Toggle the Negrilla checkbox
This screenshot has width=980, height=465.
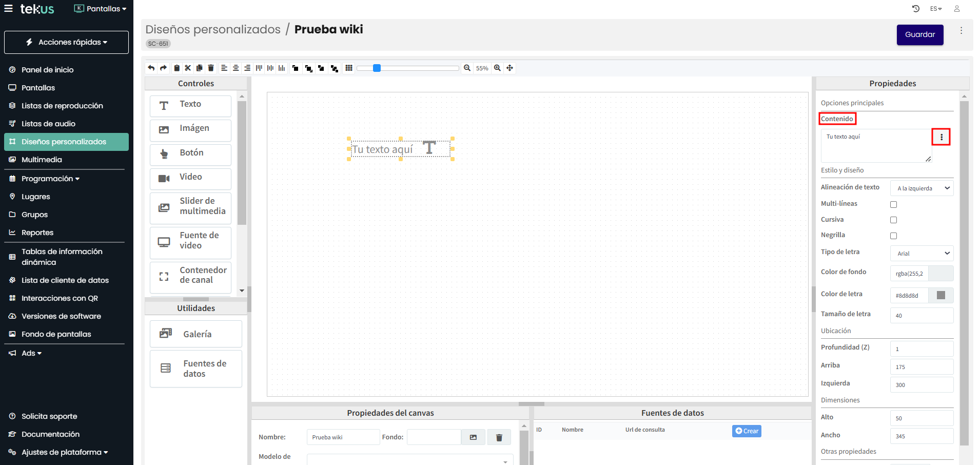point(893,236)
